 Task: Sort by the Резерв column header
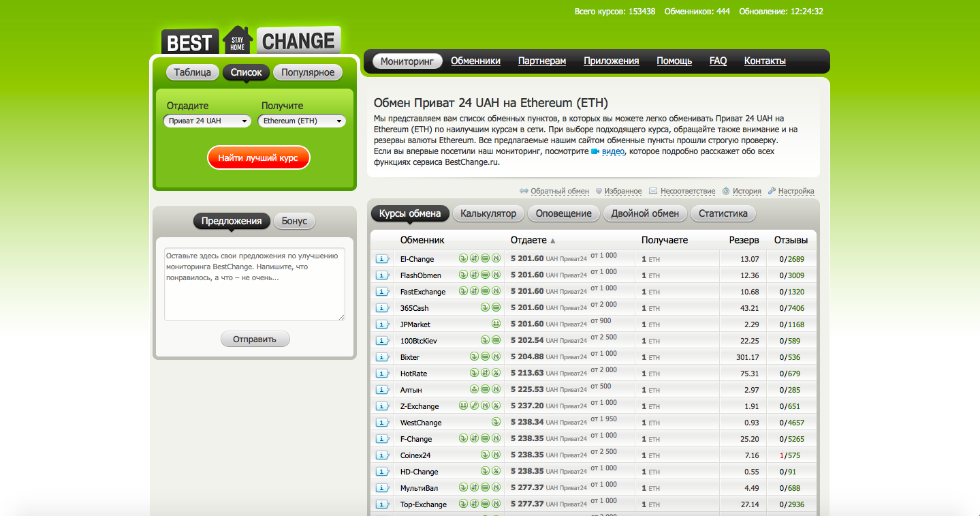click(744, 241)
